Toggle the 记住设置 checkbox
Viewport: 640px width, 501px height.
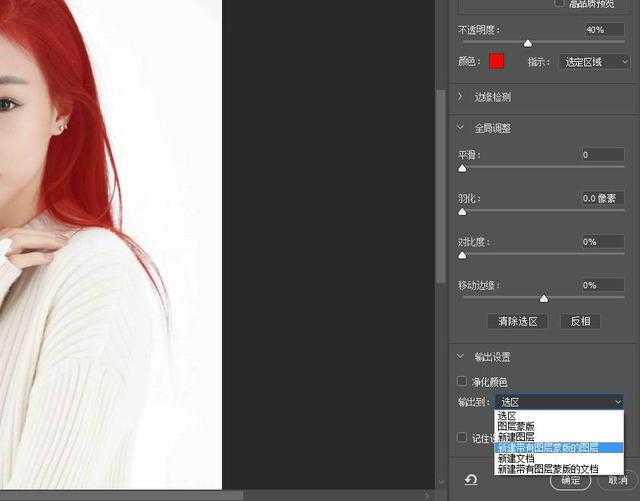click(x=462, y=437)
